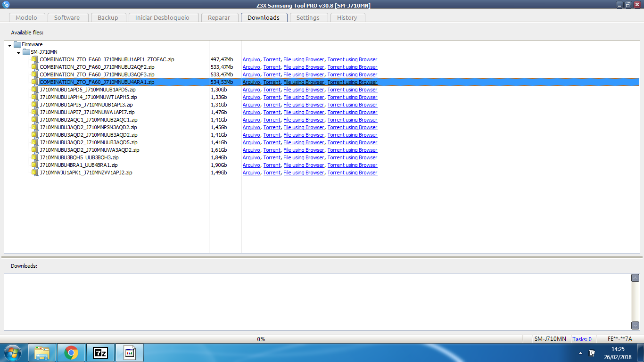Click the zip icon beside COMBINATION_ZTO_FA60_J710MNUBU1API1_ZTOFAC.zip
This screenshot has height=362, width=644.
coord(34,59)
